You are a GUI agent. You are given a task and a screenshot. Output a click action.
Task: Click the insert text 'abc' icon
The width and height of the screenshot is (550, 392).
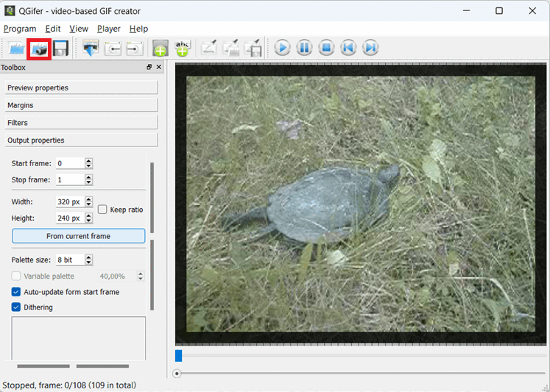(183, 48)
